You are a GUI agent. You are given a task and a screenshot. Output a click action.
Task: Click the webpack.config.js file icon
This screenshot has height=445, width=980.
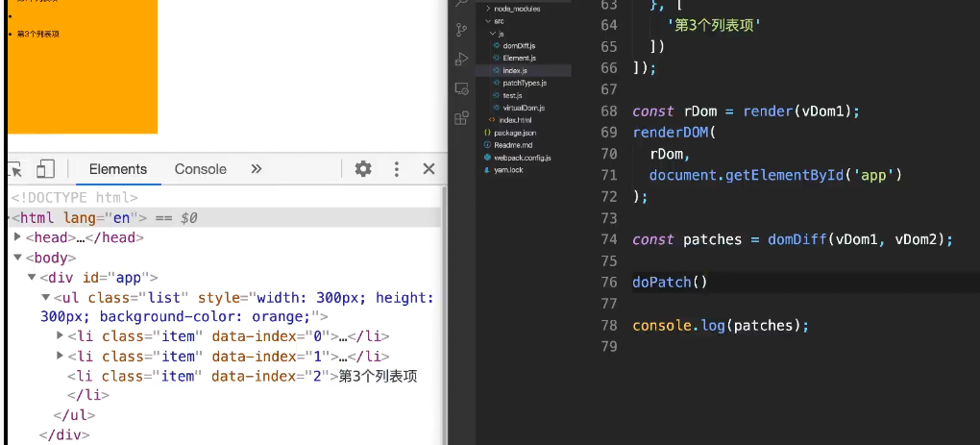487,158
